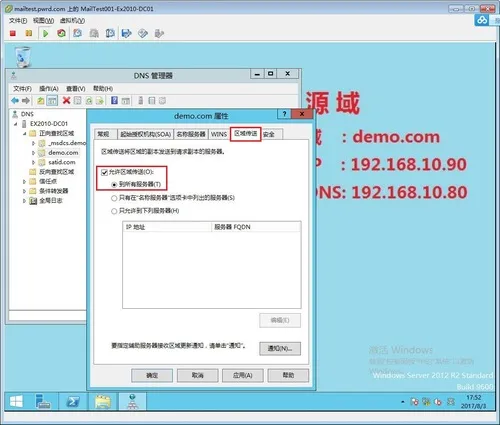Switch to the 区域传送 tab
Screen dimensions: 500x425
245,134
